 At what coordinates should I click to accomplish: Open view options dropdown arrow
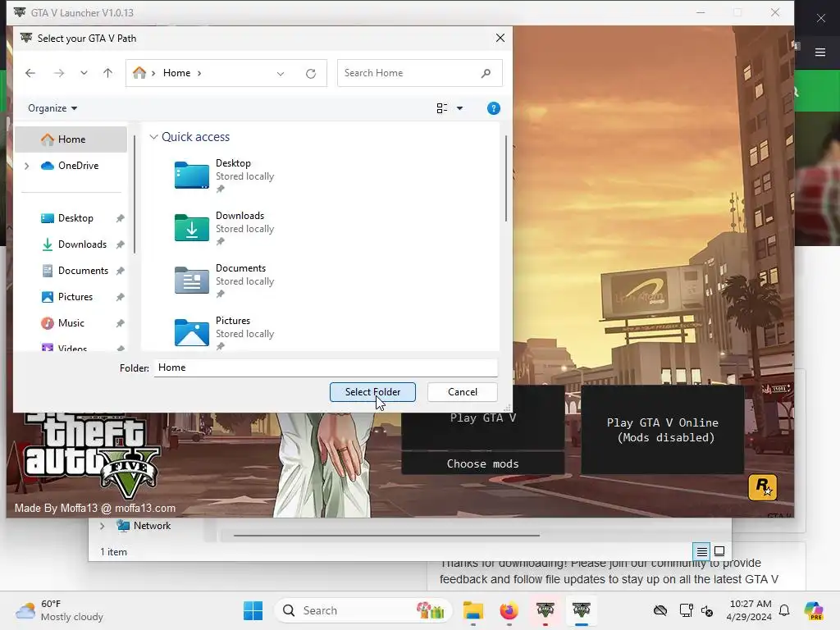pos(459,108)
